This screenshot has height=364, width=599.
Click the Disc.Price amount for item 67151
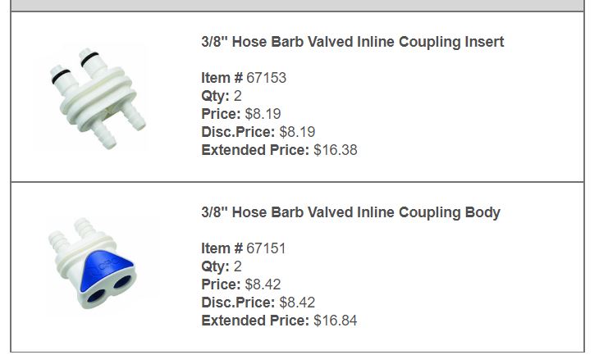point(297,303)
